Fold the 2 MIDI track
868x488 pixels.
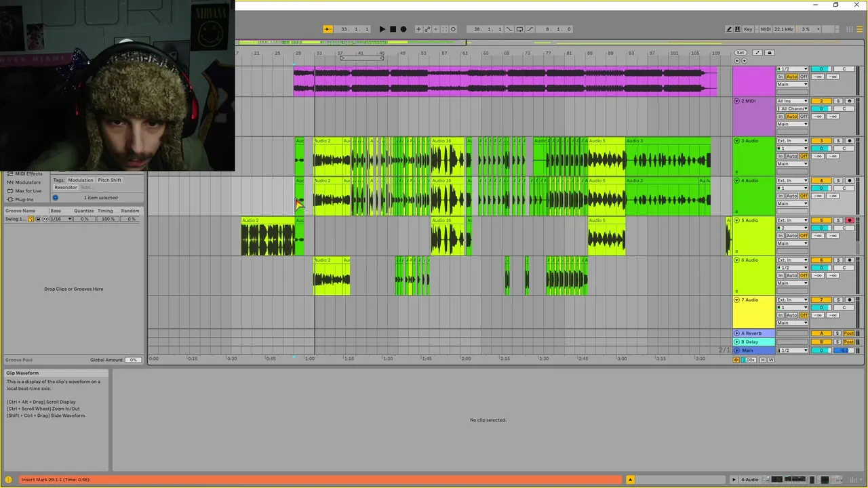737,101
